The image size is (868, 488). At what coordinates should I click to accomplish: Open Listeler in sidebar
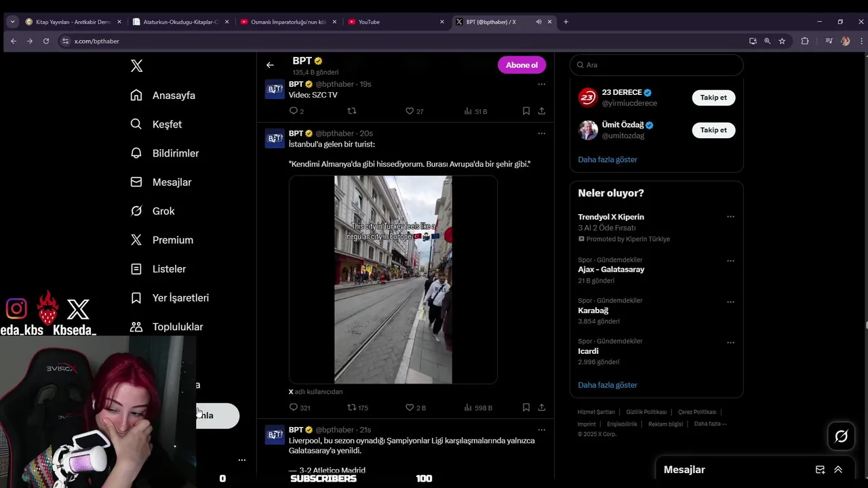pos(158,269)
